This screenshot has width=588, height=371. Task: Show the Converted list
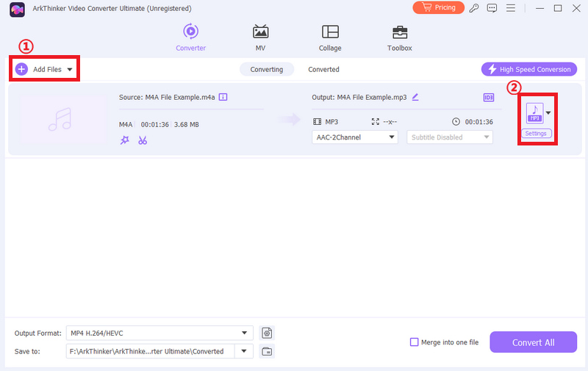[x=323, y=69]
